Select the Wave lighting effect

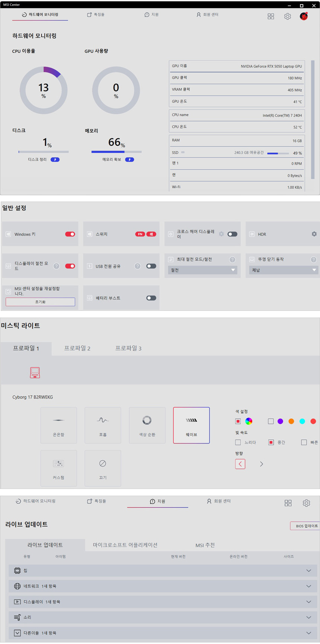(x=191, y=425)
